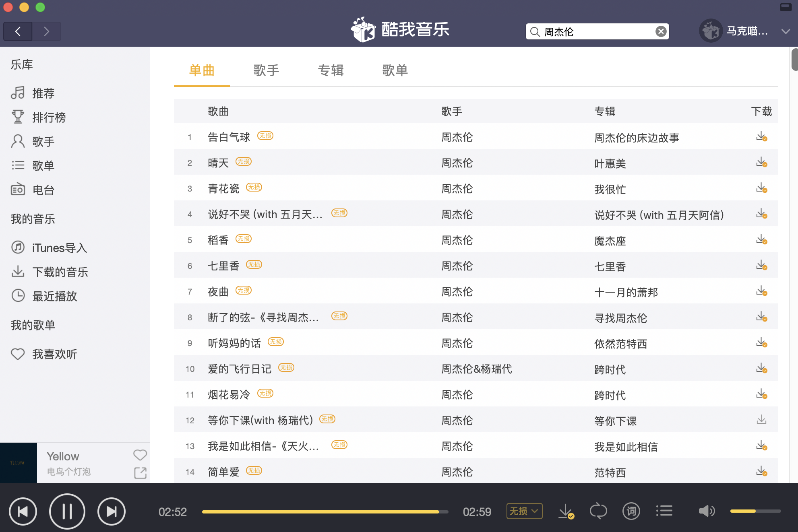Open the play queue list icon
798x532 pixels.
coord(664,511)
